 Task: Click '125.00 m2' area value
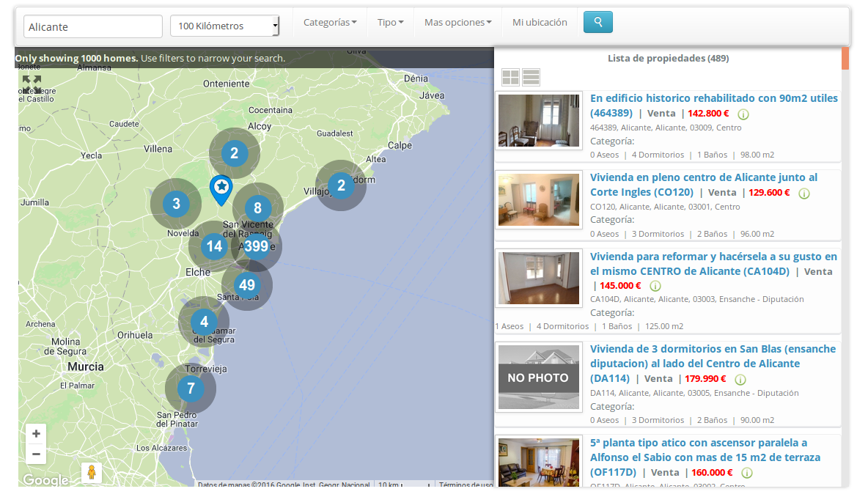pyautogui.click(x=663, y=326)
